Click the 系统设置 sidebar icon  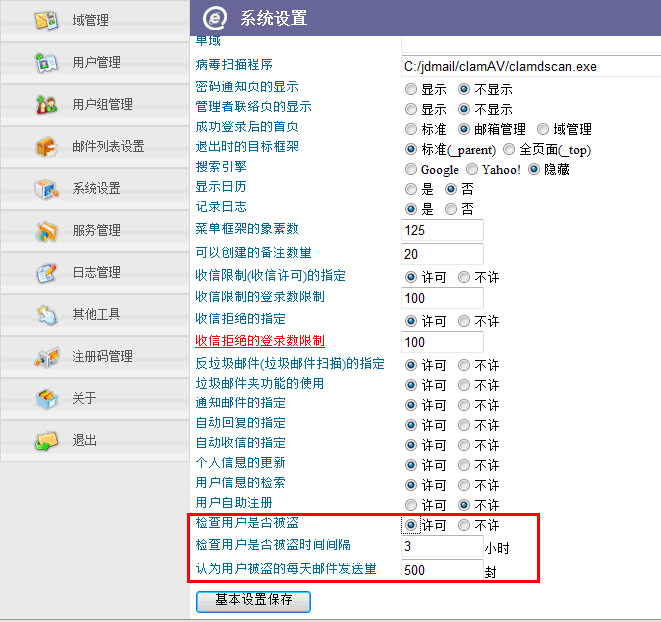[46, 188]
